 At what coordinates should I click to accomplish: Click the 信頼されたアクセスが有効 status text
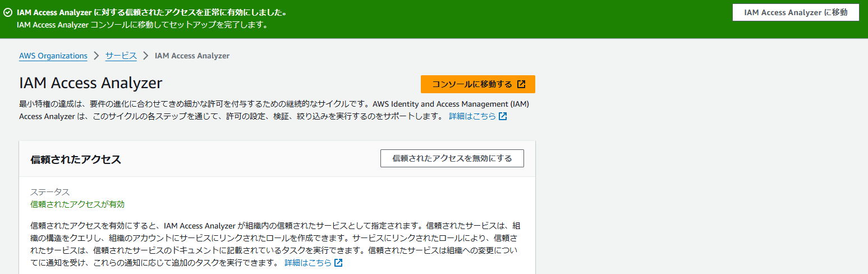77,204
